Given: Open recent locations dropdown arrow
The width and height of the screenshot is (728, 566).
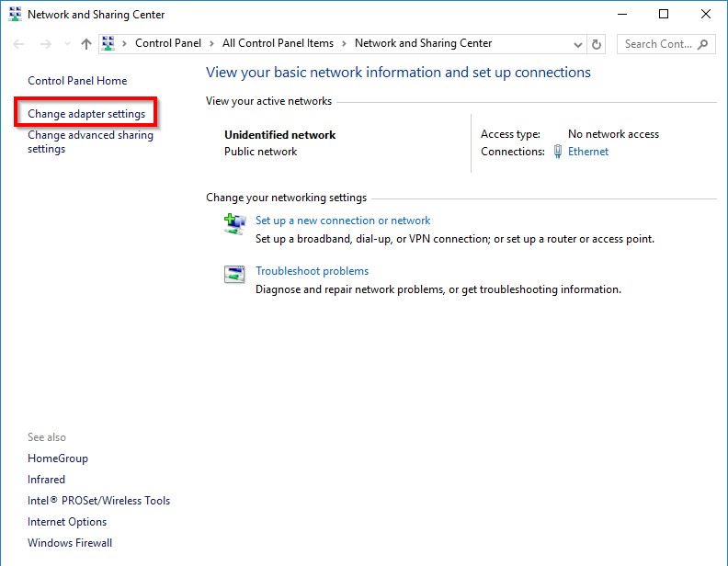Looking at the screenshot, I should coord(67,44).
